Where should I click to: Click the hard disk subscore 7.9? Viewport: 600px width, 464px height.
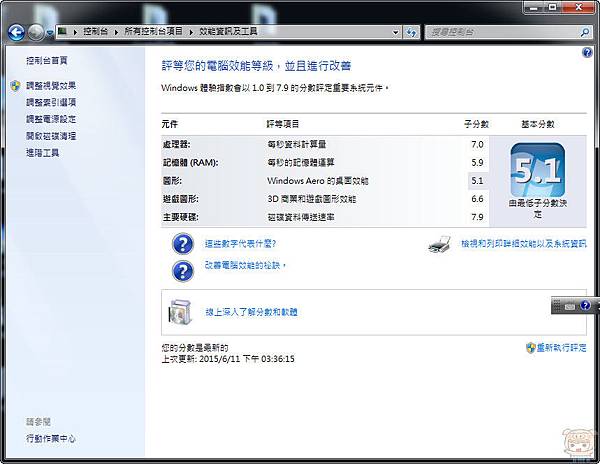pos(477,217)
